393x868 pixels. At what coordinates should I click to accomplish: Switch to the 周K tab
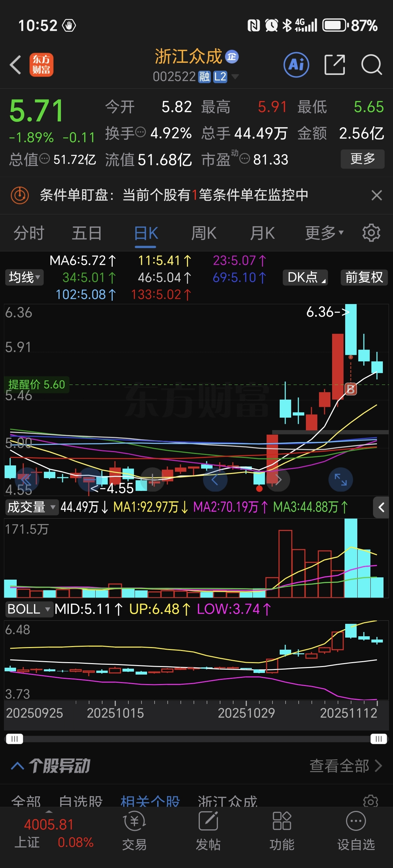204,233
